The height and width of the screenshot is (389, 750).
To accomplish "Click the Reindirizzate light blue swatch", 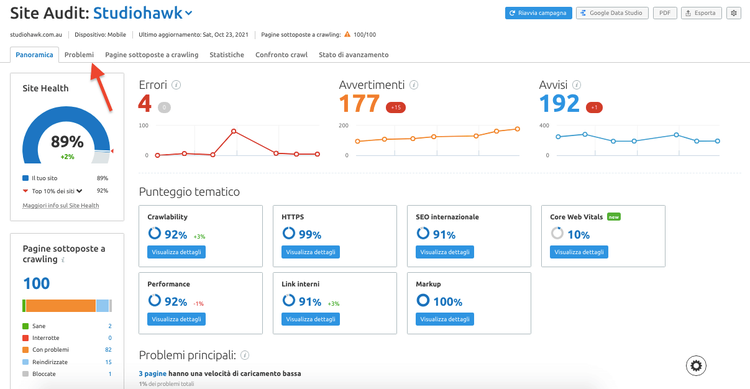I will tap(25, 362).
